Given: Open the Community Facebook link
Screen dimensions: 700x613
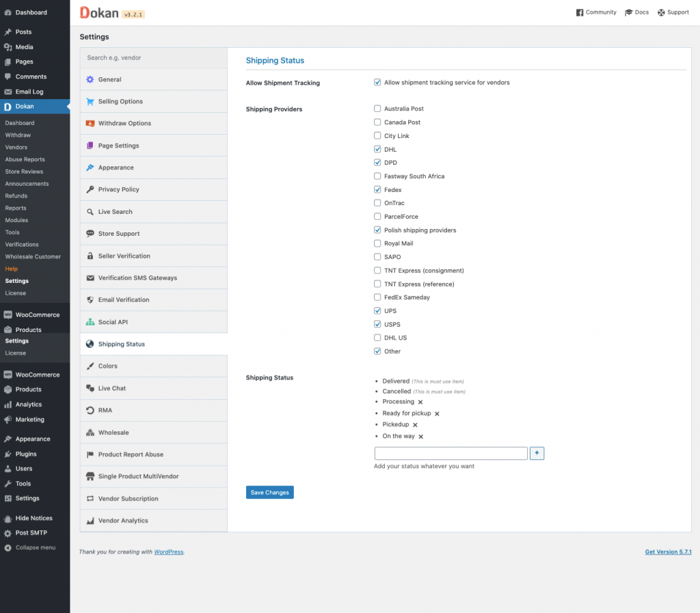Looking at the screenshot, I should (596, 12).
